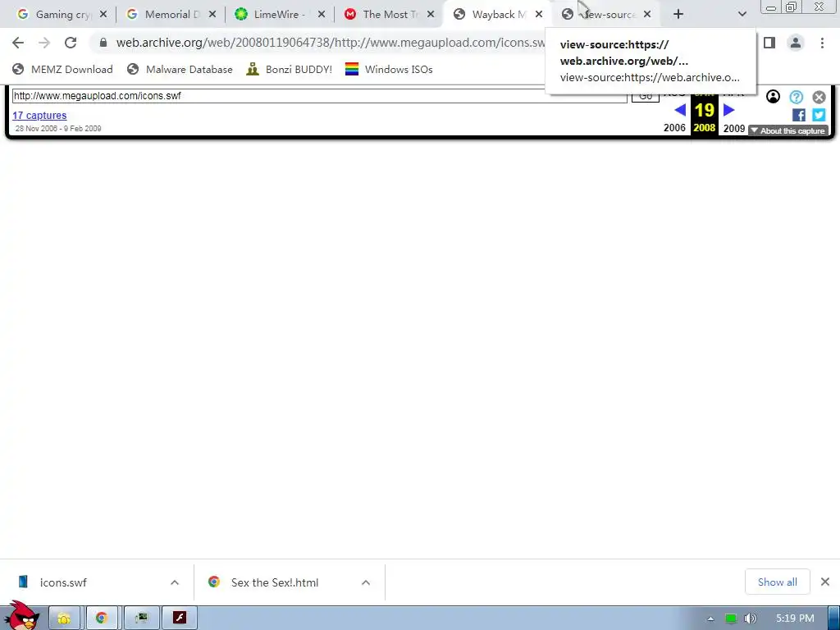This screenshot has width=840, height=630.
Task: Open the Windows ISOs bookmark
Action: click(389, 69)
